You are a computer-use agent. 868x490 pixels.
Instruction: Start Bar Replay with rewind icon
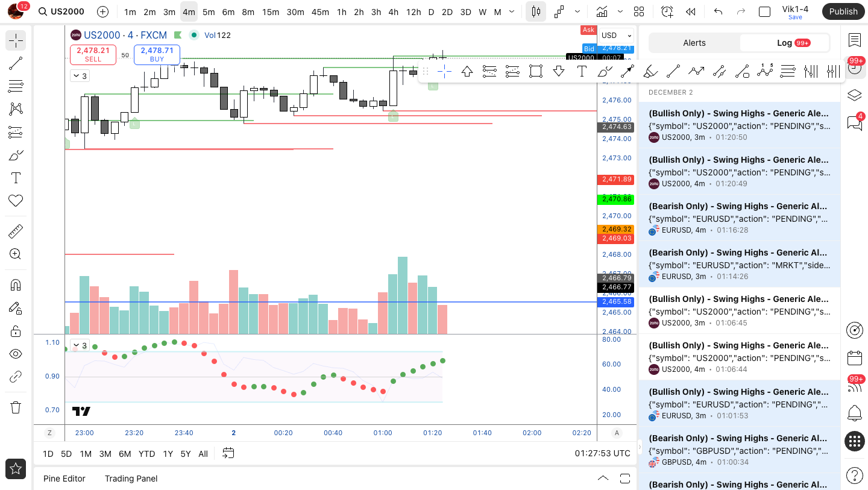point(691,11)
